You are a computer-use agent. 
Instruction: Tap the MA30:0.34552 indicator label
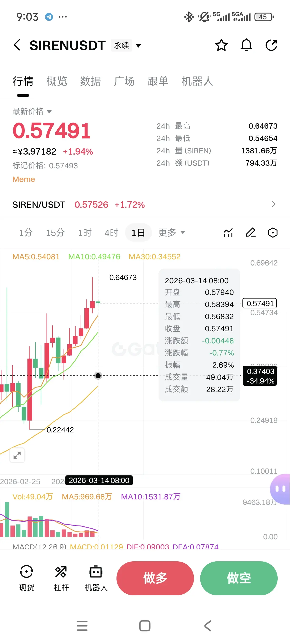[x=154, y=256]
